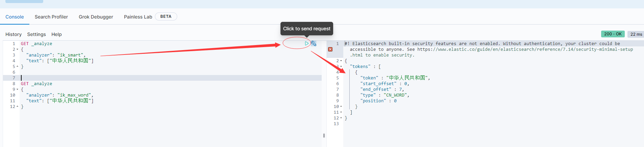Click the "start_offset" : 0 line
This screenshot has height=147, width=644.
385,84
